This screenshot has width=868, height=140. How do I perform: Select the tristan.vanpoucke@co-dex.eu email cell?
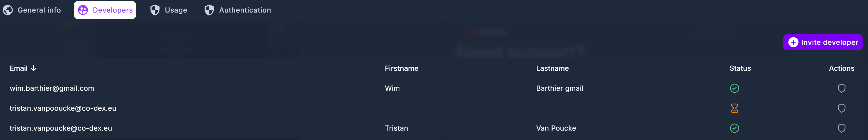[x=61, y=128]
